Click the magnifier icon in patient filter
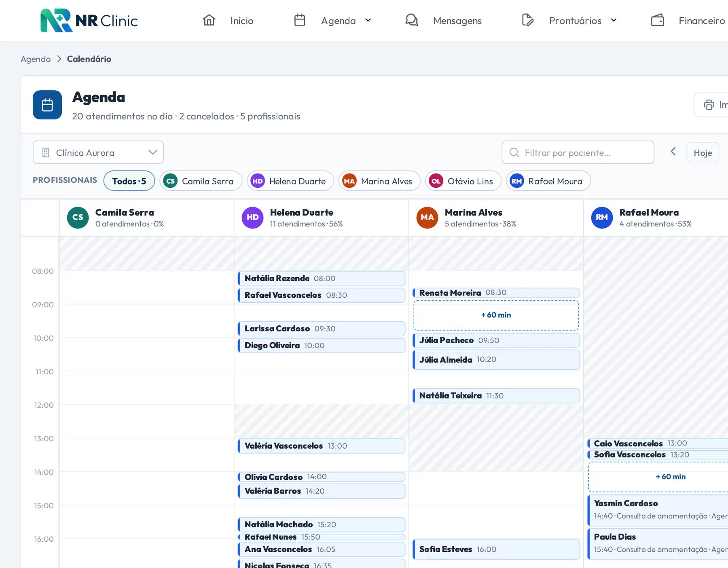Viewport: 728px width, 568px height. (x=514, y=153)
